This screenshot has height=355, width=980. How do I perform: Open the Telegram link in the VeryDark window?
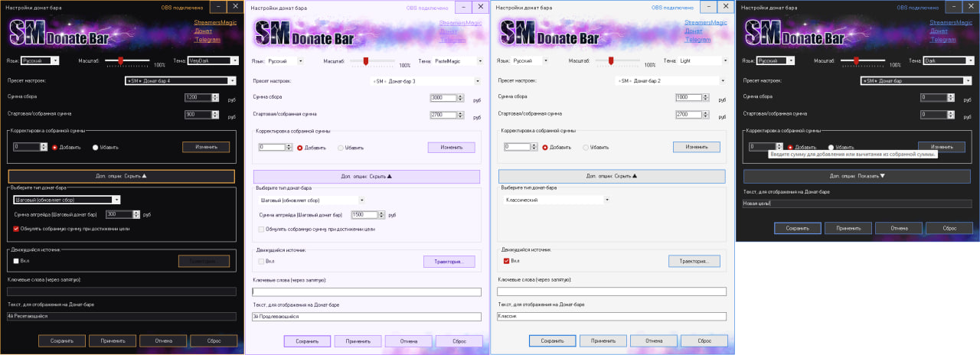tap(207, 39)
